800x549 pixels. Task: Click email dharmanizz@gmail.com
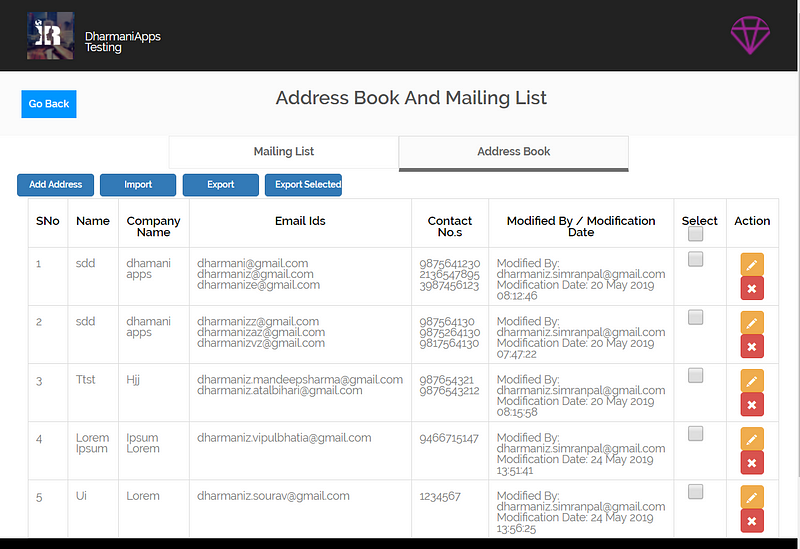258,321
